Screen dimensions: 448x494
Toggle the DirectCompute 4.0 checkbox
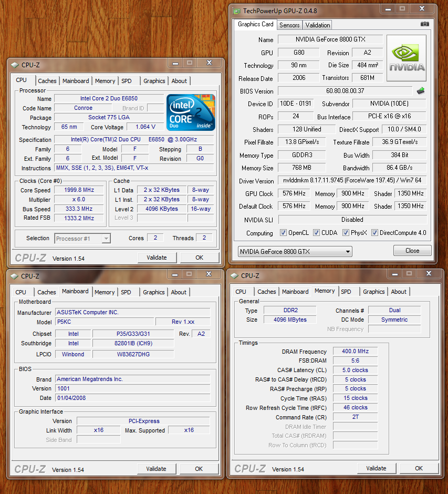pyautogui.click(x=374, y=233)
